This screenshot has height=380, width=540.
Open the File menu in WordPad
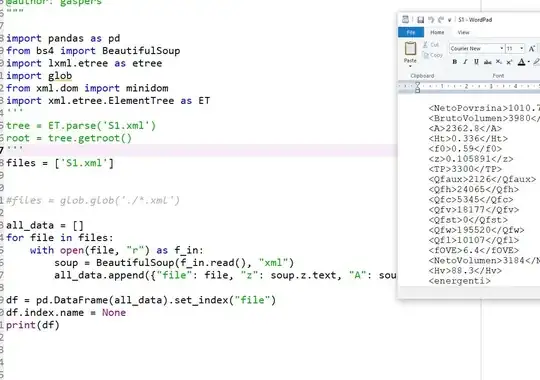[x=411, y=32]
